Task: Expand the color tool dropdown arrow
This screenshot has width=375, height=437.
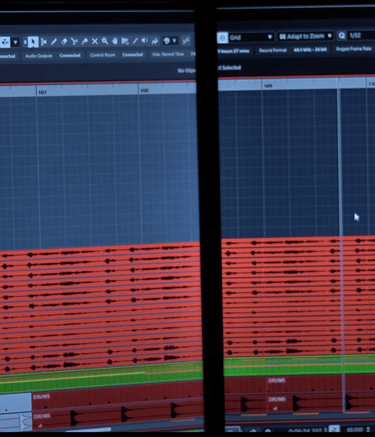Action: tap(174, 41)
